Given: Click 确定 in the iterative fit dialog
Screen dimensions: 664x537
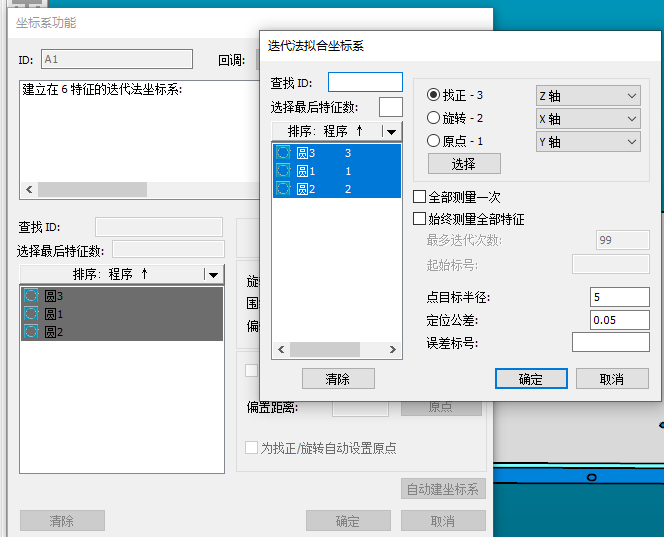Looking at the screenshot, I should click(x=531, y=379).
